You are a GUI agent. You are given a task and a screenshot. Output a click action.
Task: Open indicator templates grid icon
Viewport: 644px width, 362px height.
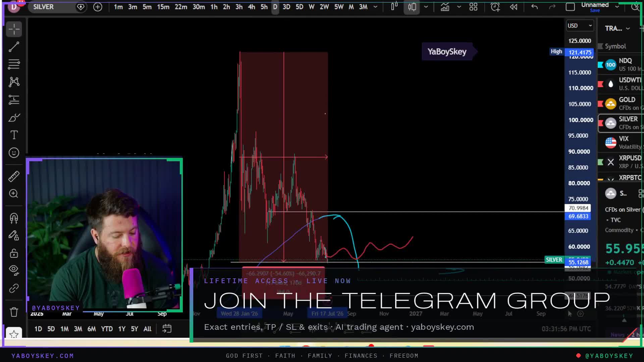(473, 7)
